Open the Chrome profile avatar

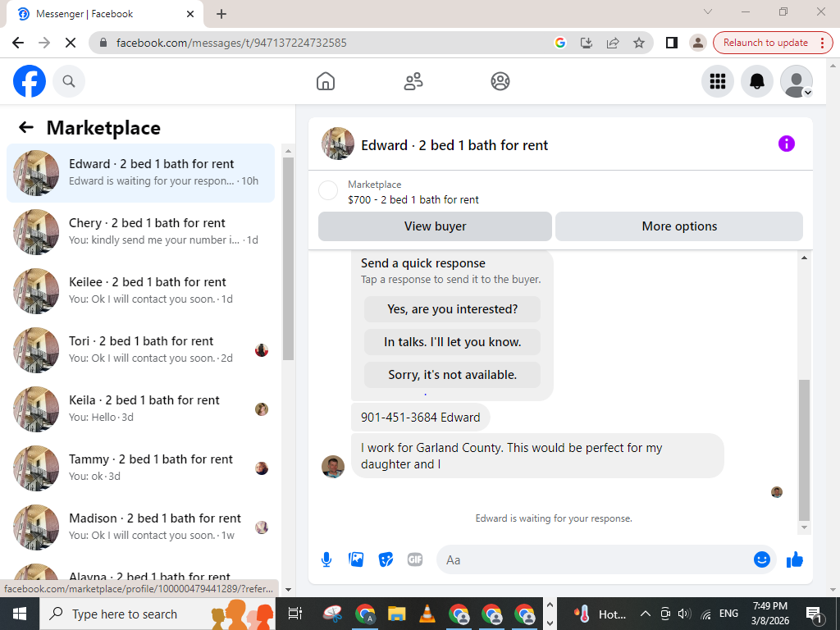(697, 43)
